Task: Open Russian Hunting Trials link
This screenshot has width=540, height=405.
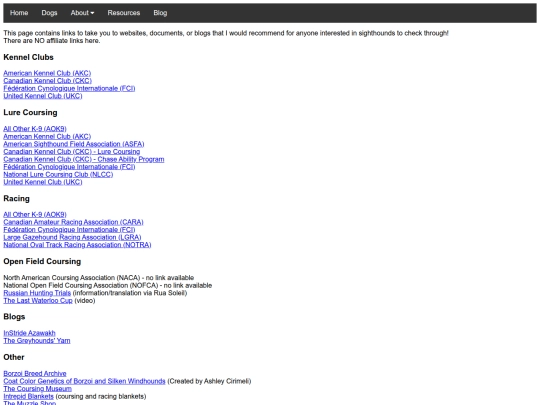Action: point(37,293)
